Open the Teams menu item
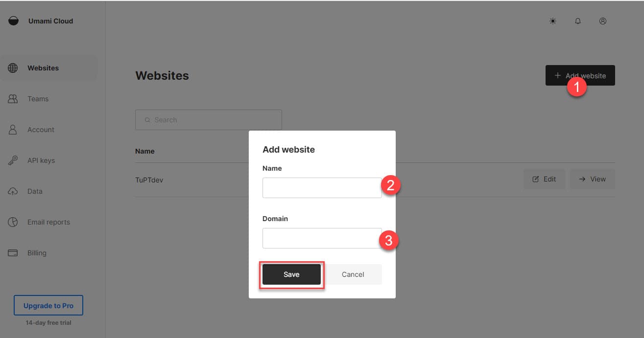 tap(38, 99)
